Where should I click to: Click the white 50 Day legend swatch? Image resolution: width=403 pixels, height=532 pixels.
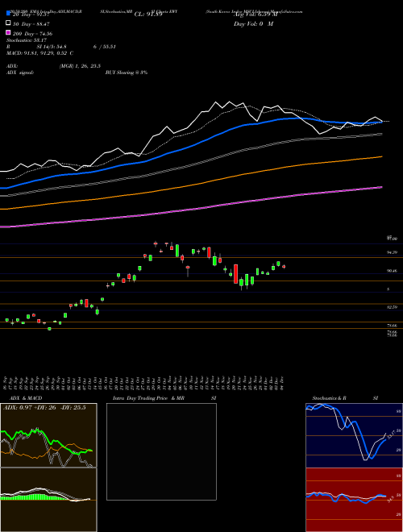8,23
